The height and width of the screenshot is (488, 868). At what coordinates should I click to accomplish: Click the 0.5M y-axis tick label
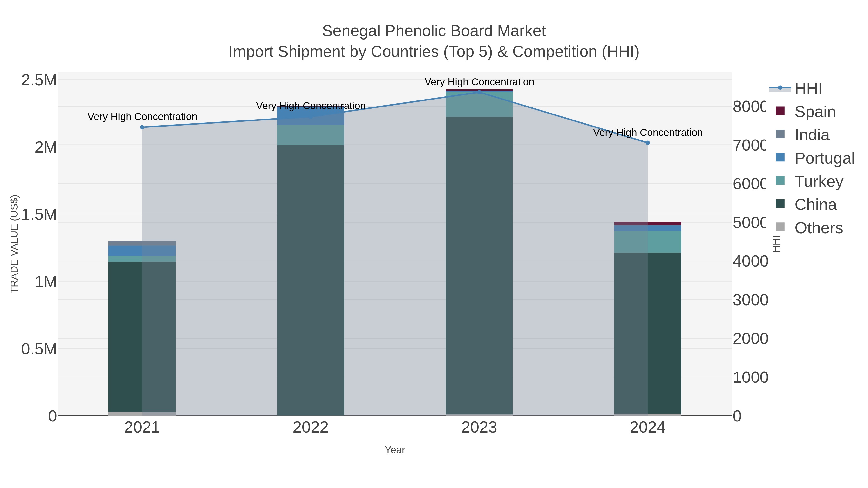[39, 349]
